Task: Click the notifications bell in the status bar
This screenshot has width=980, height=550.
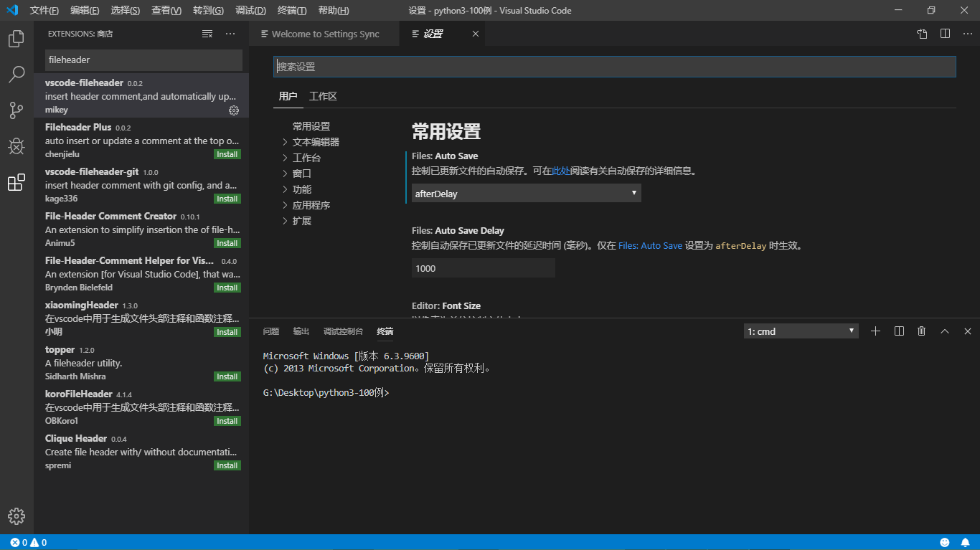Action: point(965,542)
